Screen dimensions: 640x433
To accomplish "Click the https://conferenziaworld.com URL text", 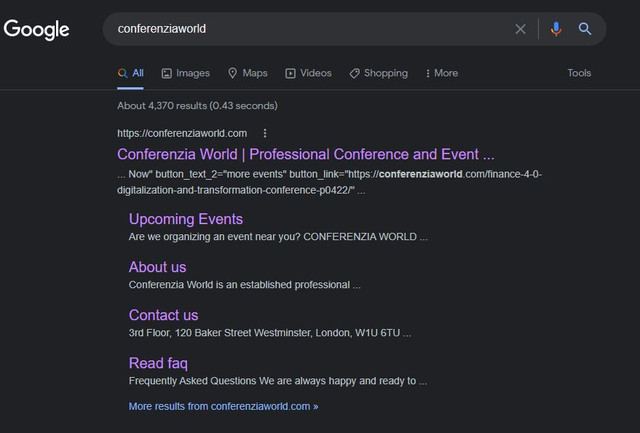I will 182,133.
